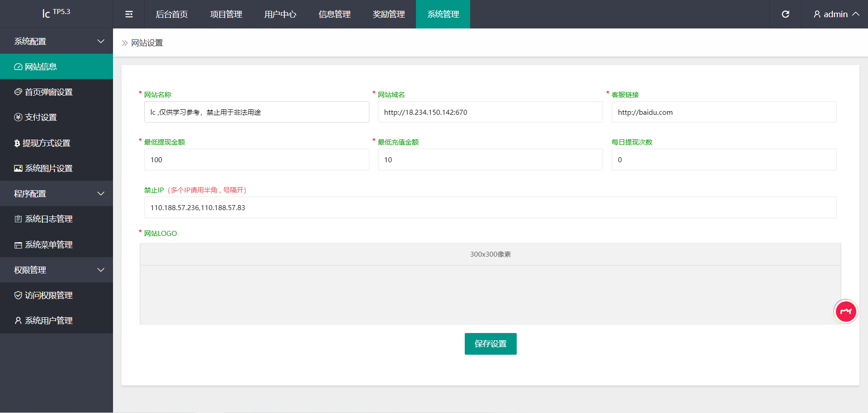Open 首页弹窗设置 sidebar item
This screenshot has height=413, width=868.
[x=48, y=92]
